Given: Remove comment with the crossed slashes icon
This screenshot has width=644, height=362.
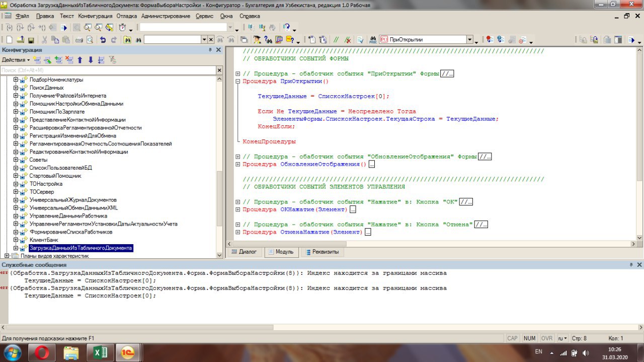Looking at the screenshot, I should point(347,40).
